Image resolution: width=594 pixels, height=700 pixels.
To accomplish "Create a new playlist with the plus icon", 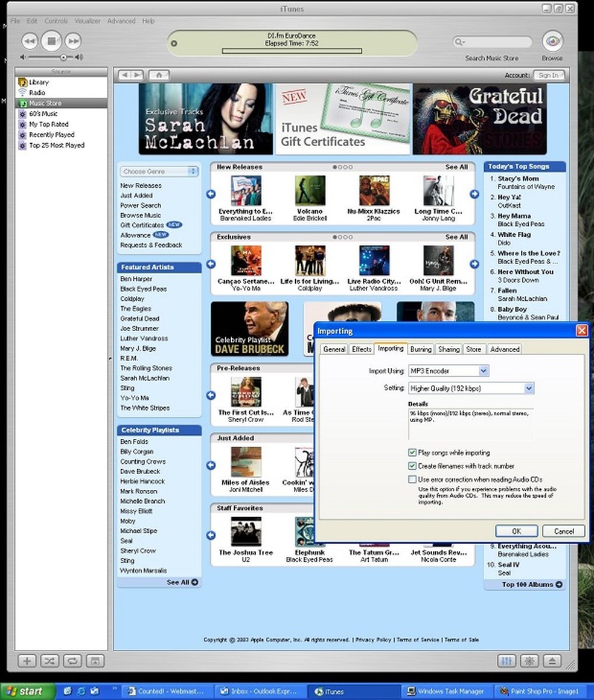I will click(27, 661).
